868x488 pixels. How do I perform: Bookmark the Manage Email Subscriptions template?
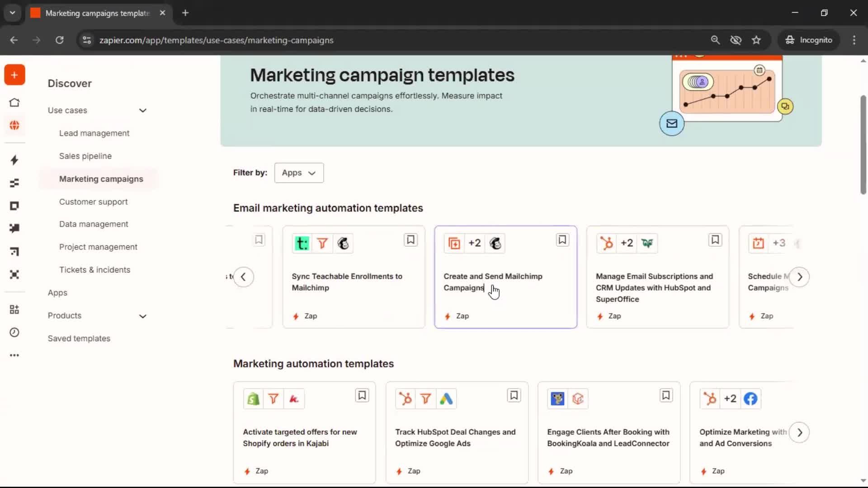[x=715, y=240]
